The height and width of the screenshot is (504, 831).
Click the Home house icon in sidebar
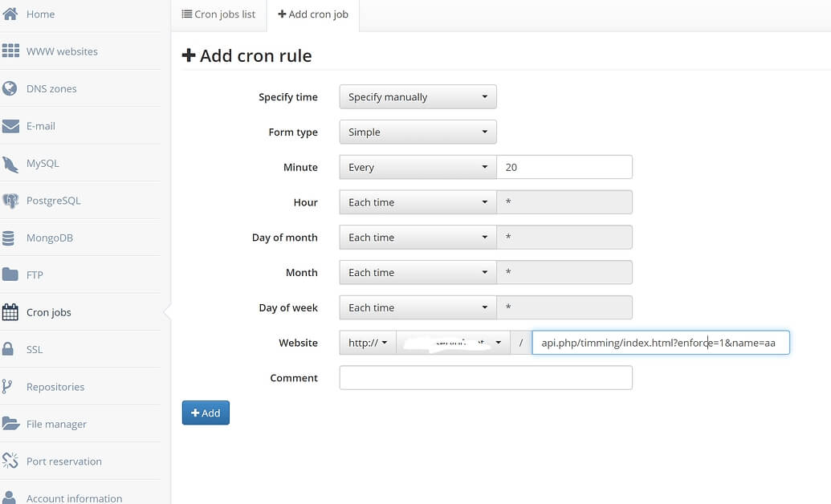10,14
